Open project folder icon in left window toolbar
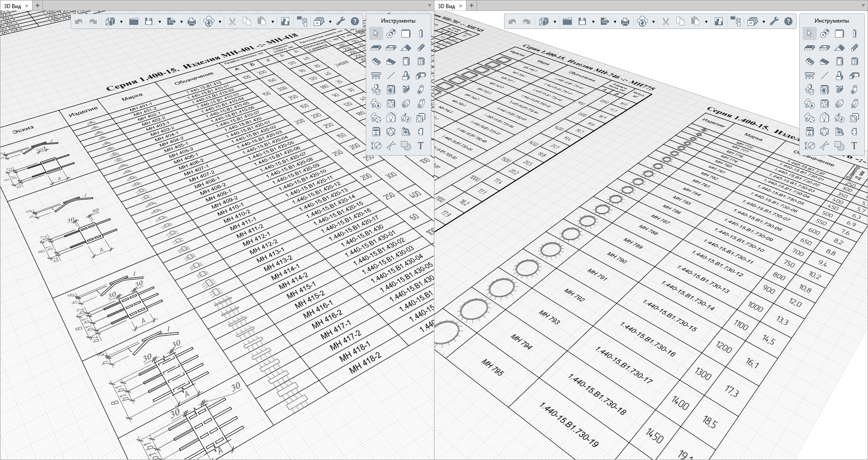The width and height of the screenshot is (868, 460). pyautogui.click(x=134, y=21)
